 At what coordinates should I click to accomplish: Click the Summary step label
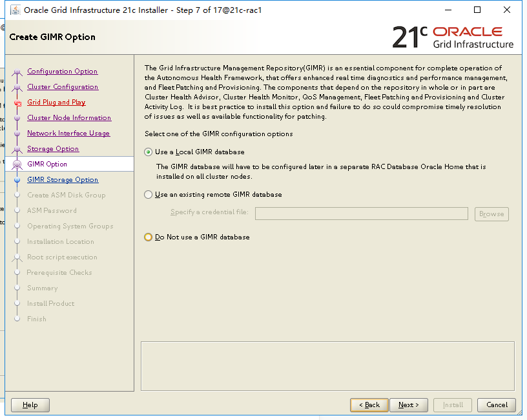(43, 288)
